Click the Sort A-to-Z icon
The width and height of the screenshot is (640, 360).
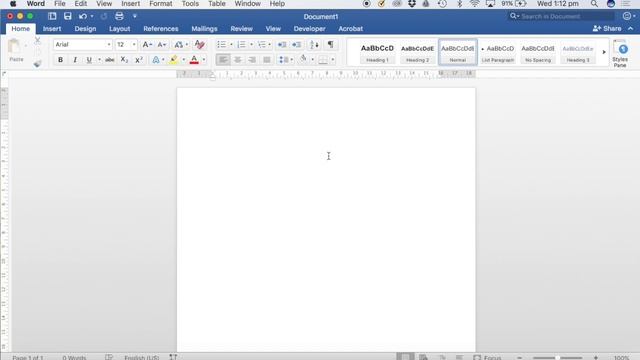[x=314, y=44]
